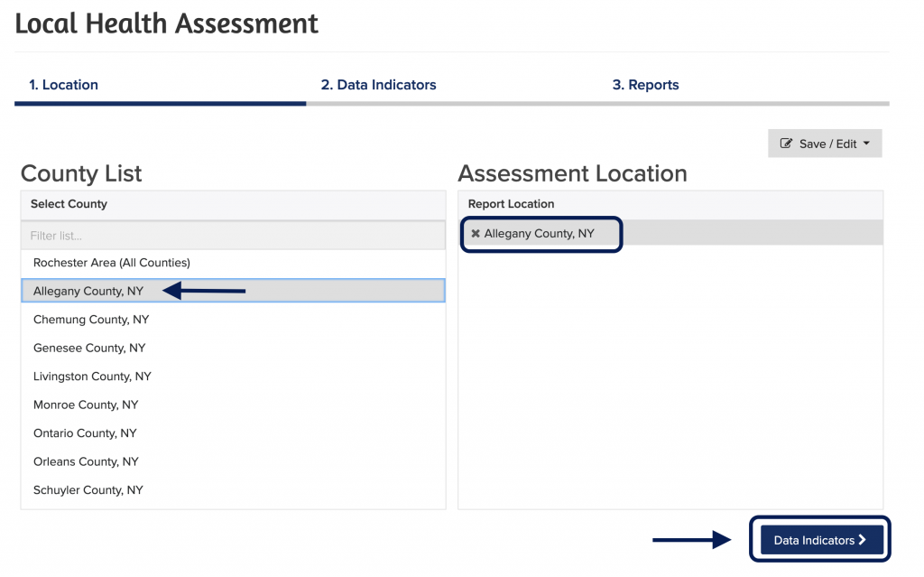This screenshot has height=577, width=924.
Task: Switch to the 2. Data Indicators tab
Action: [x=378, y=84]
